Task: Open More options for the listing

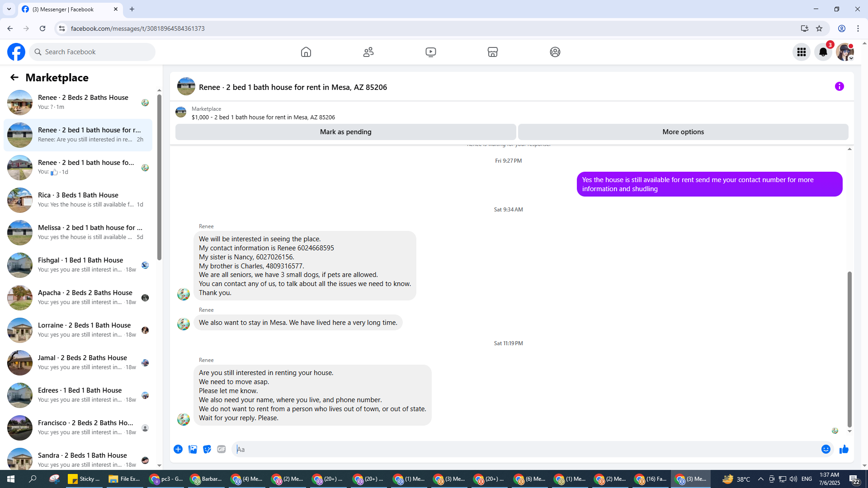Action: pos(683,132)
